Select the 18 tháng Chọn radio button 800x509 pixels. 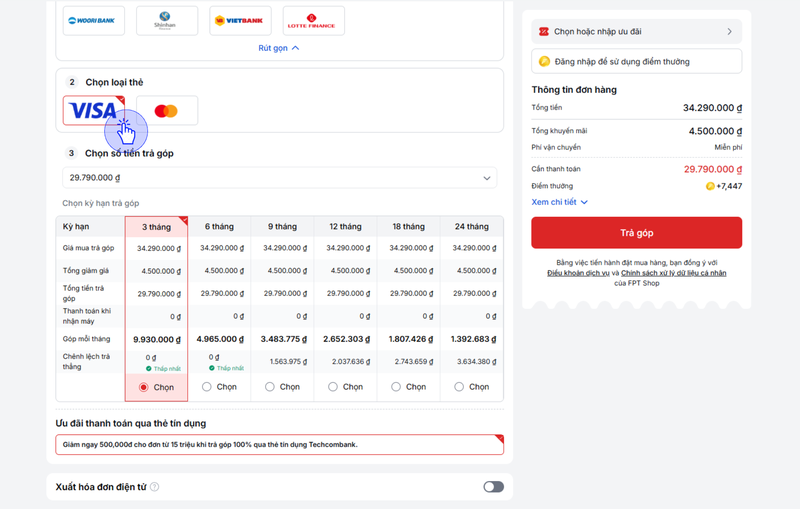pyautogui.click(x=396, y=387)
